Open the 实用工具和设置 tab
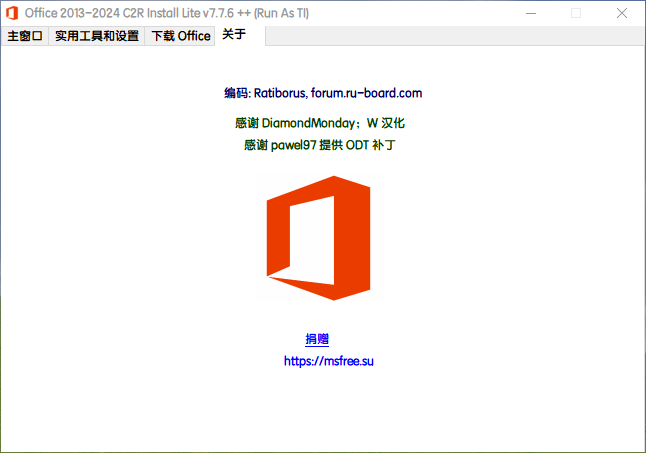This screenshot has width=646, height=453. [97, 36]
